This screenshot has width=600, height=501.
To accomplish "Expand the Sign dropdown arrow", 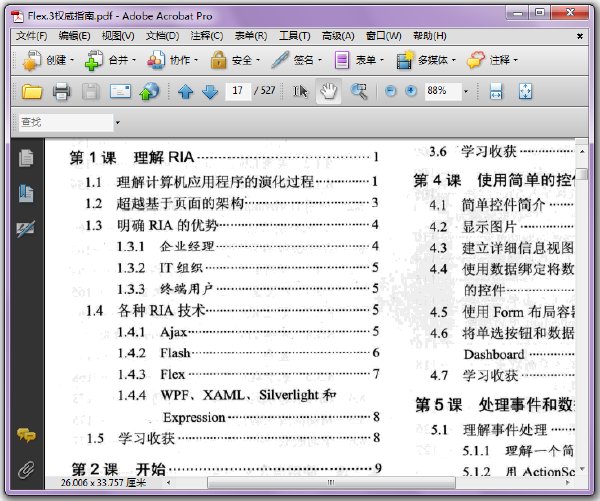I will [320, 60].
